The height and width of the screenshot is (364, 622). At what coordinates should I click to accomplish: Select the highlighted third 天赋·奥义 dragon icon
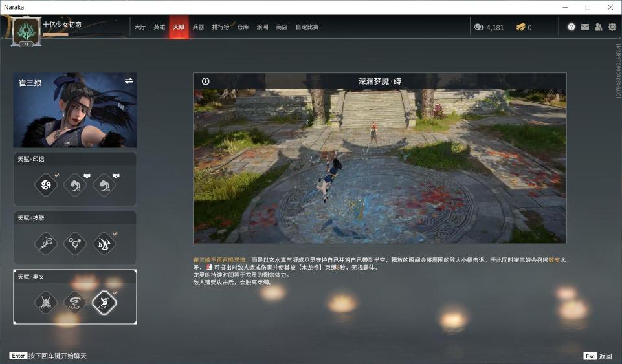(x=104, y=303)
